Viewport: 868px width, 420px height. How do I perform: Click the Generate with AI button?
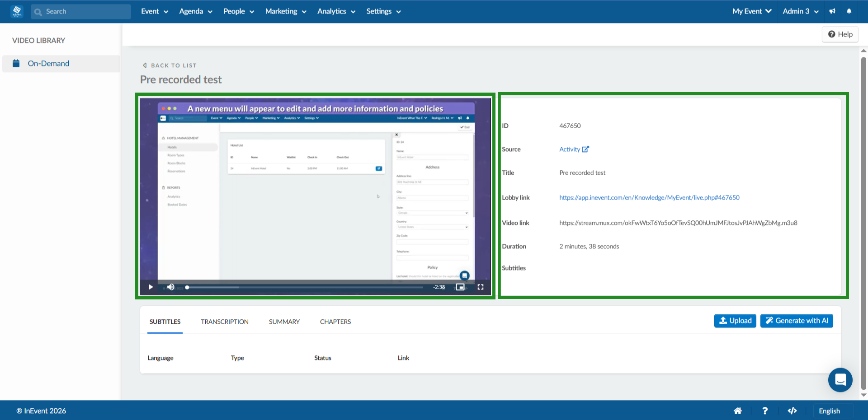[x=796, y=321]
